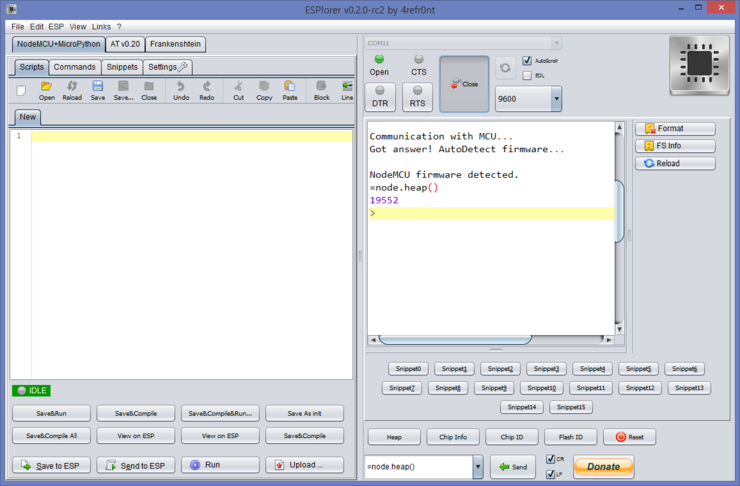Show FS Info

tap(675, 146)
